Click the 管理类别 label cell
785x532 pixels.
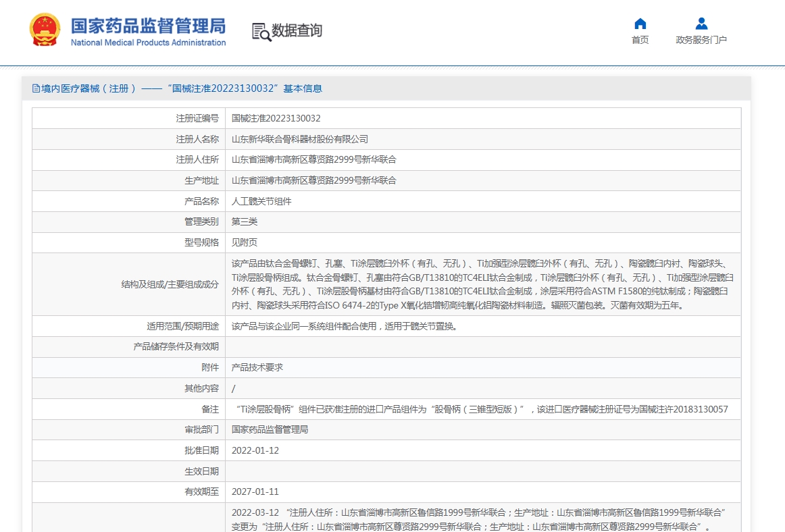[x=128, y=221]
